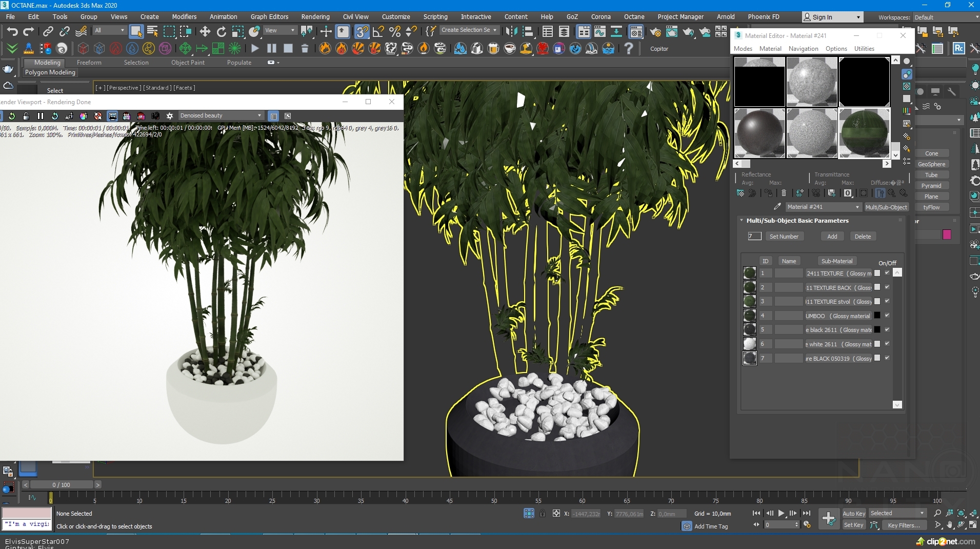
Task: Toggle On/Off checkbox for sub-material ID 4
Action: [887, 316]
